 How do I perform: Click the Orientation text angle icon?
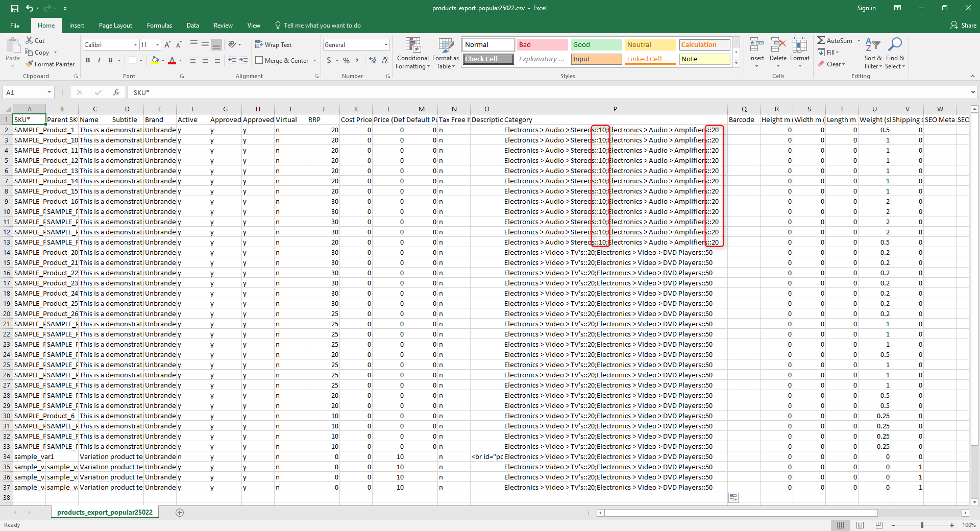pyautogui.click(x=233, y=44)
